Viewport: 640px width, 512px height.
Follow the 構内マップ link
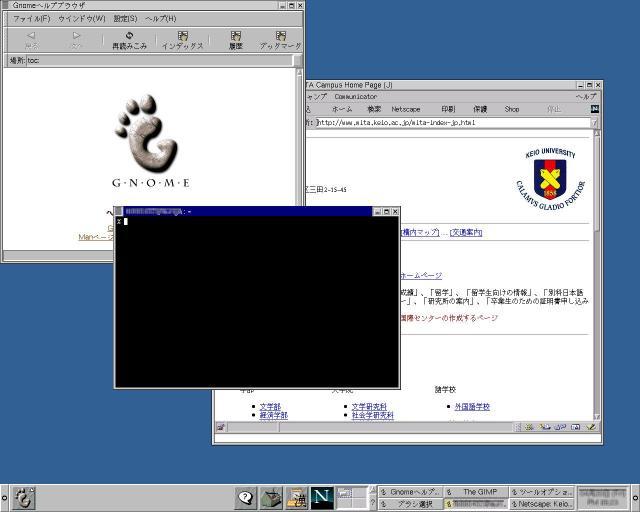pyautogui.click(x=420, y=232)
